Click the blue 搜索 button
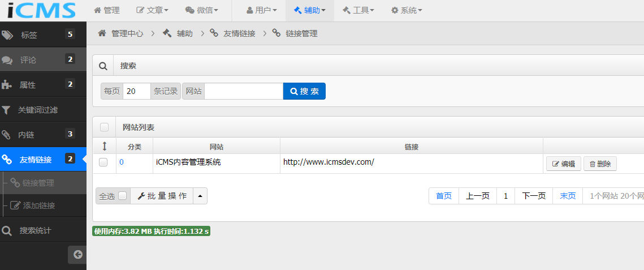Image resolution: width=644 pixels, height=270 pixels. (x=304, y=91)
